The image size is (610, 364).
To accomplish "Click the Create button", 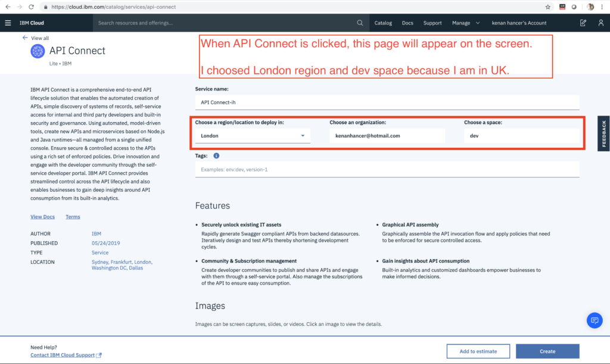I will pyautogui.click(x=547, y=351).
